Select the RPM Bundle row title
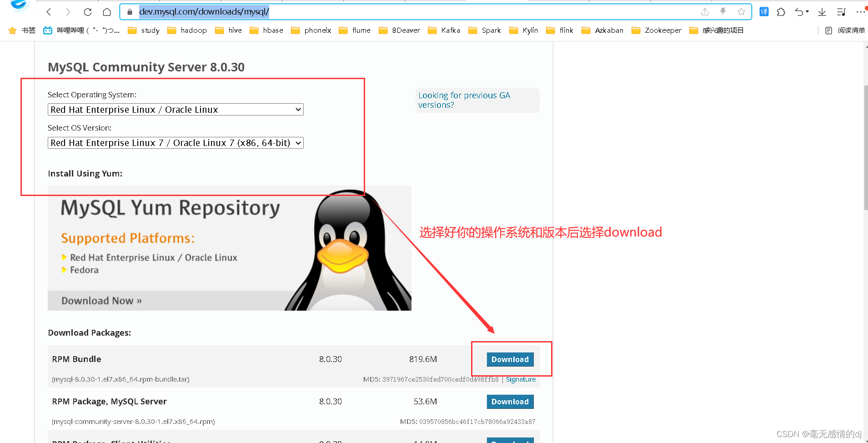Screen dimensions: 868x443 click(x=76, y=359)
